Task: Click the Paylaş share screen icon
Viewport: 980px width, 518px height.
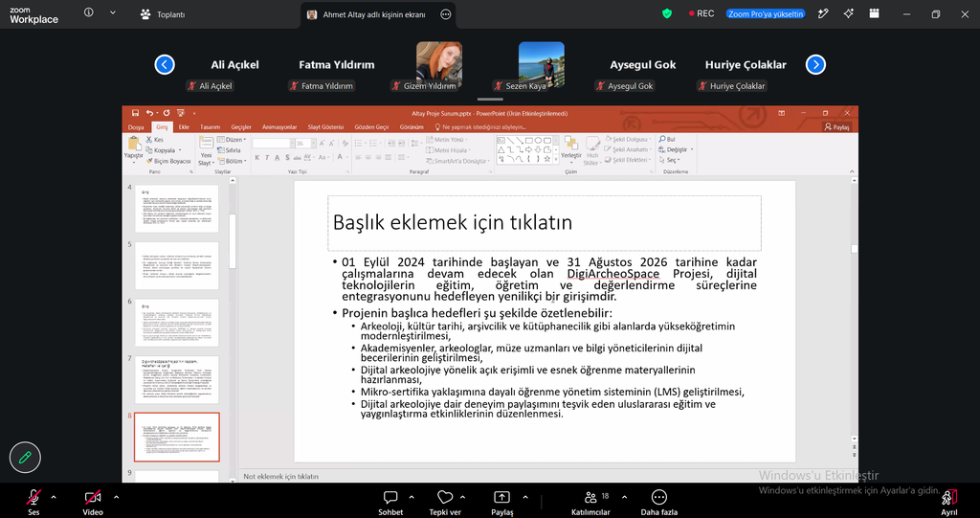Action: 501,497
